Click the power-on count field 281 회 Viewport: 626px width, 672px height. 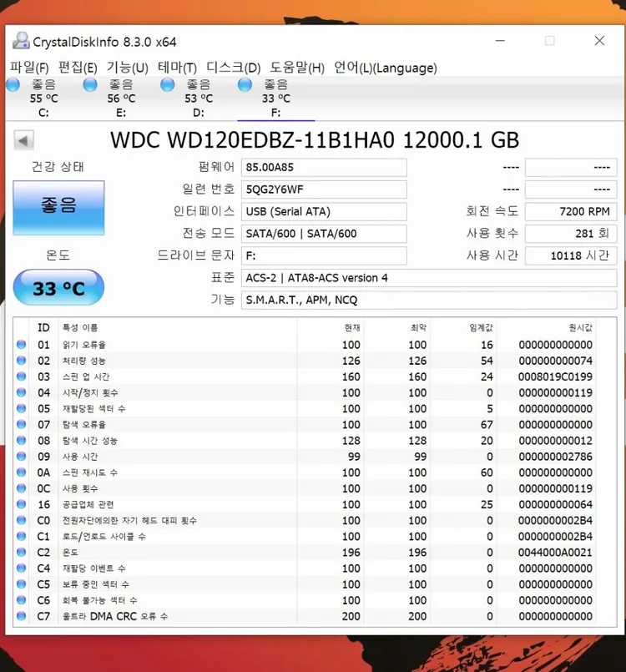[x=571, y=234]
